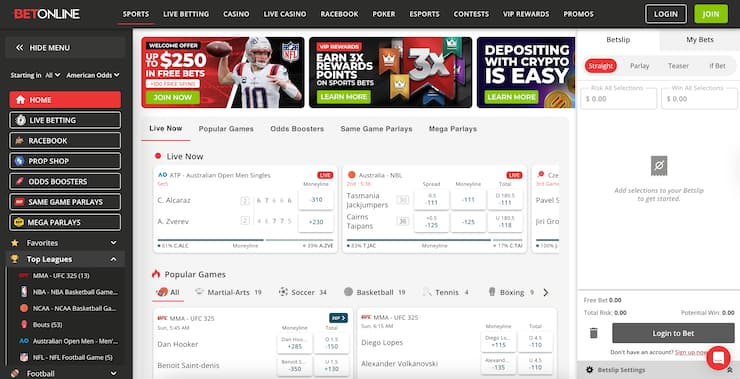
Task: Open the American Odds format dropdown
Action: [93, 75]
